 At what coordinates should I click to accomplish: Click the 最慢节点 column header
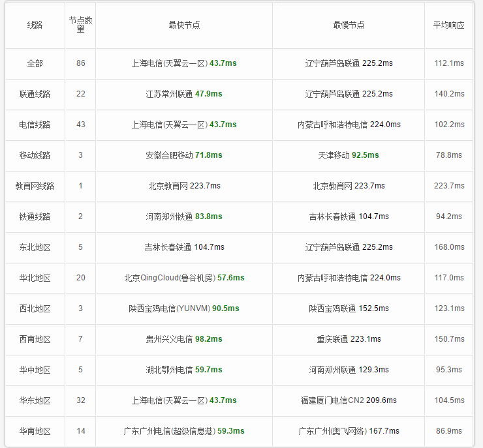point(349,25)
